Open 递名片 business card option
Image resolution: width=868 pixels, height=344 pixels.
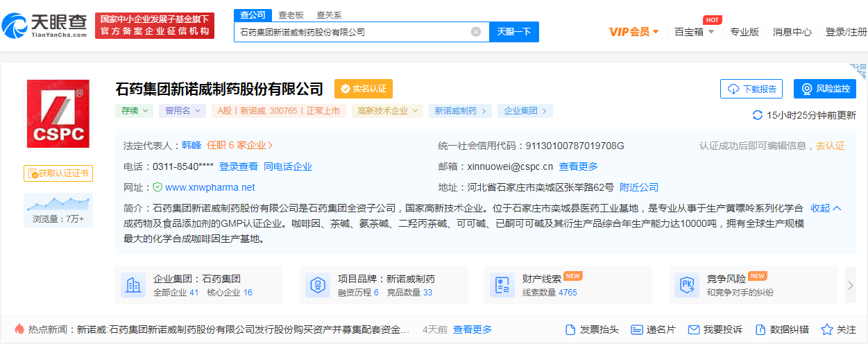pyautogui.click(x=653, y=329)
